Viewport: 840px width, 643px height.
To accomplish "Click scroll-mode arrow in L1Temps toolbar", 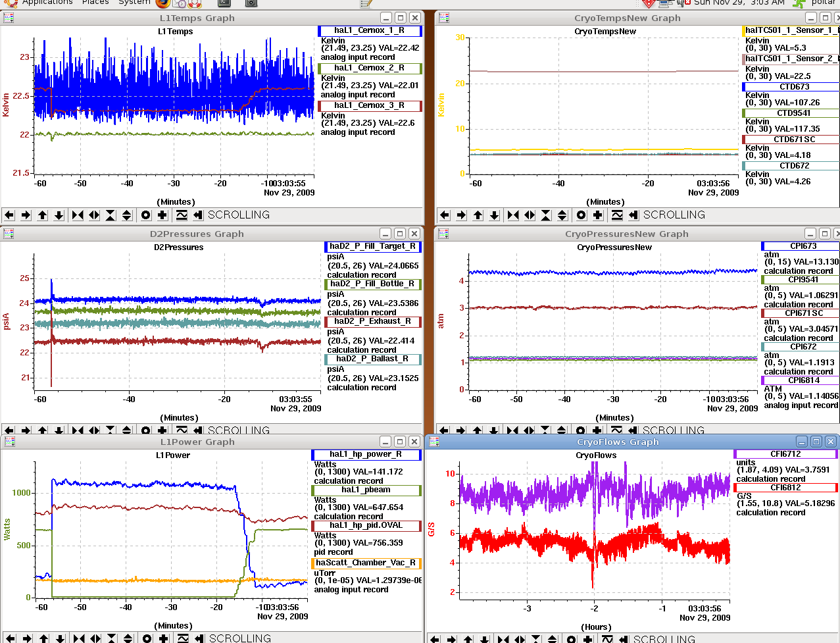I will click(198, 215).
